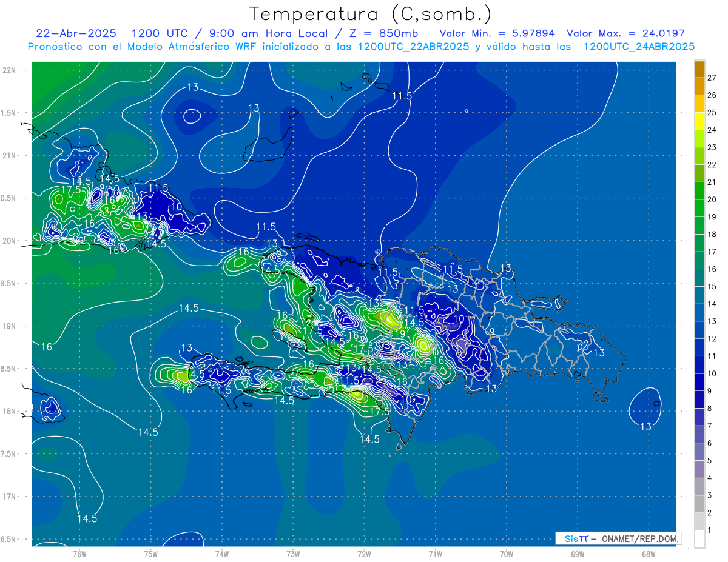Click the brown-orange top swatch of the color scale
Screen dimensions: 728x562
pyautogui.click(x=699, y=70)
